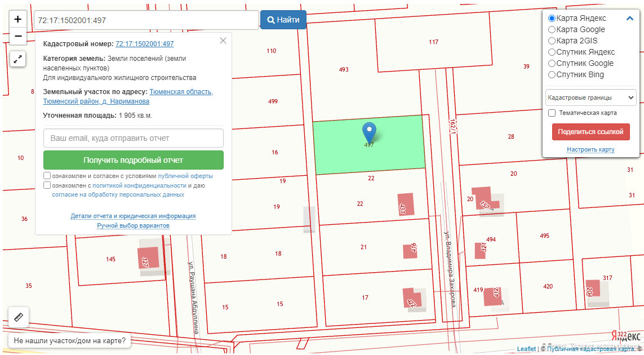Click the email input for report
Viewport: 644px width, 355px height.
[x=134, y=138]
